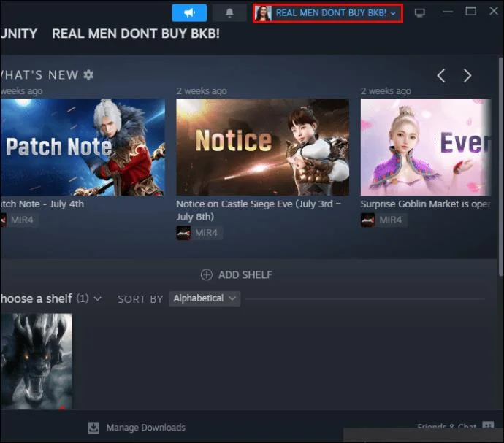Open Friends & Chat
Viewport: 504px width, 443px height.
pos(455,427)
